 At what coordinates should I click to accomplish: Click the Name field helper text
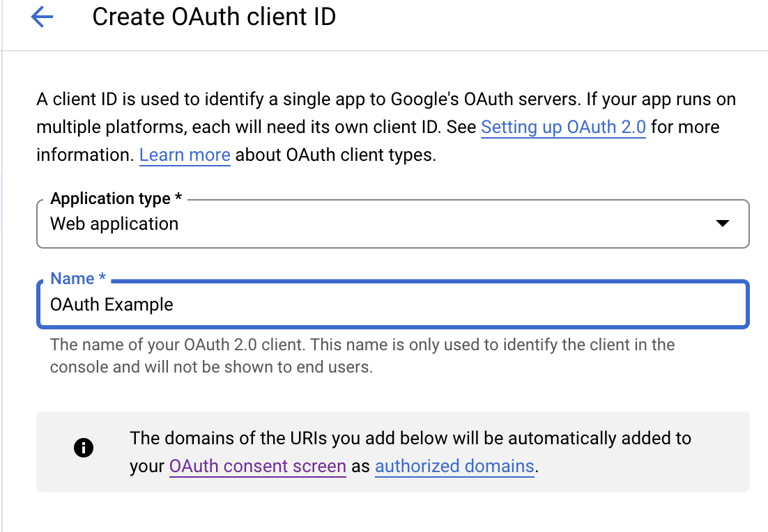point(362,356)
